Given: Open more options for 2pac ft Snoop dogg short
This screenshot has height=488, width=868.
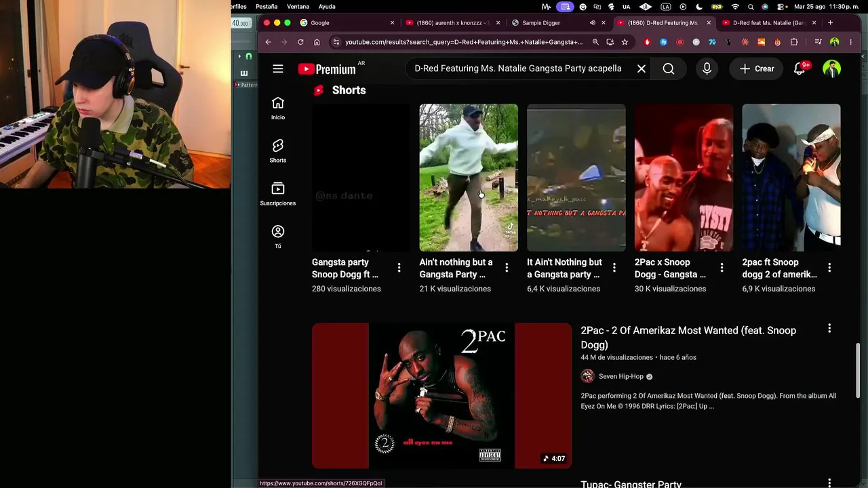Looking at the screenshot, I should (829, 268).
